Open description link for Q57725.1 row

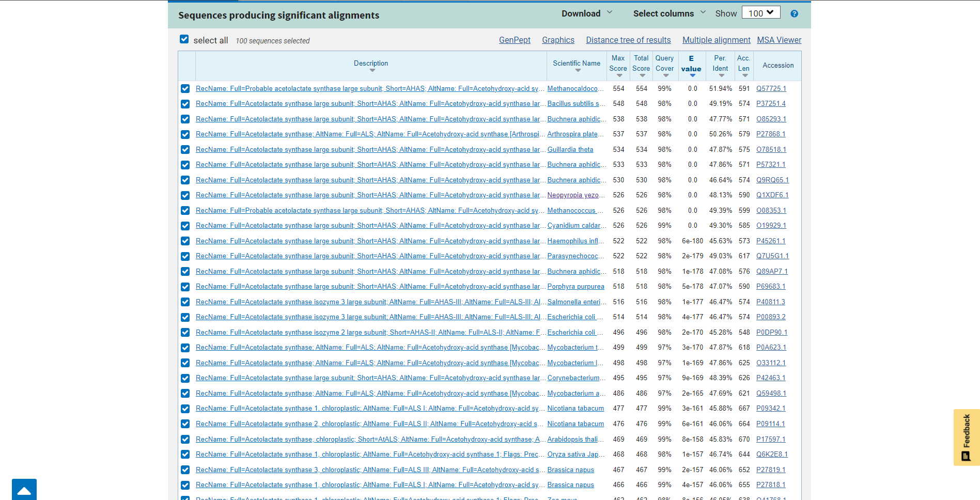[370, 89]
